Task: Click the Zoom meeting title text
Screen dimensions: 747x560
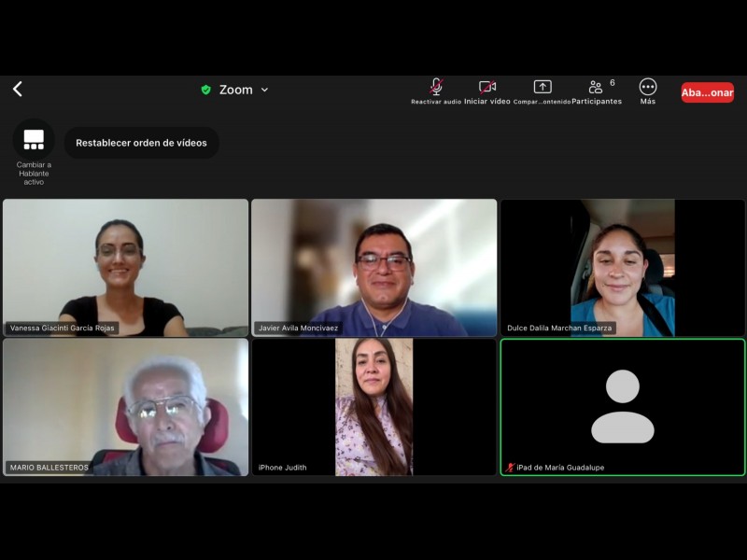Action: 235,90
